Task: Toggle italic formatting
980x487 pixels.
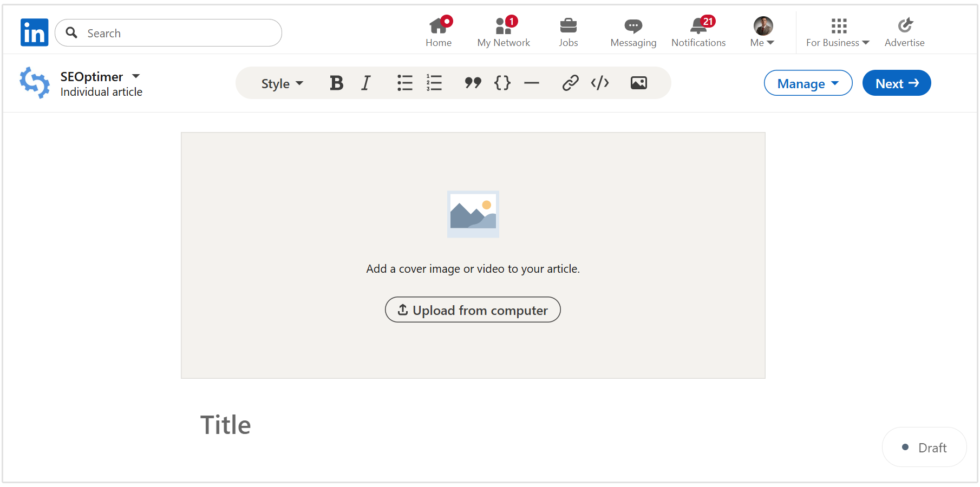Action: click(366, 83)
